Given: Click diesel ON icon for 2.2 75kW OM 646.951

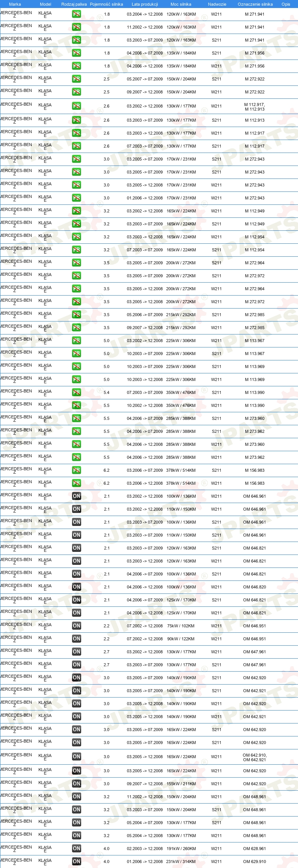Looking at the screenshot, I should click(x=77, y=626).
